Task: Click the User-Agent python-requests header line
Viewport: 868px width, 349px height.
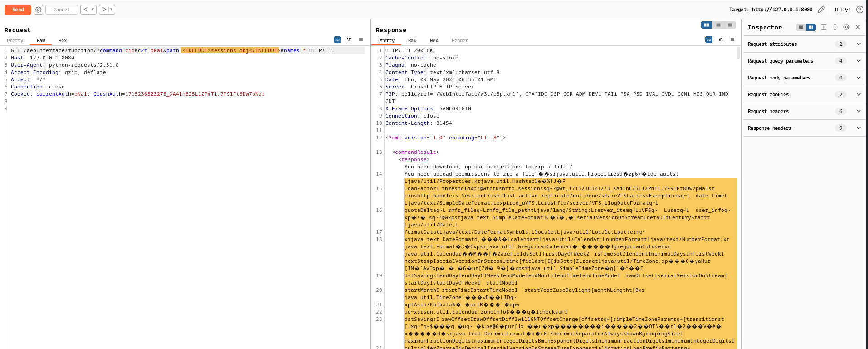Action: (65, 65)
